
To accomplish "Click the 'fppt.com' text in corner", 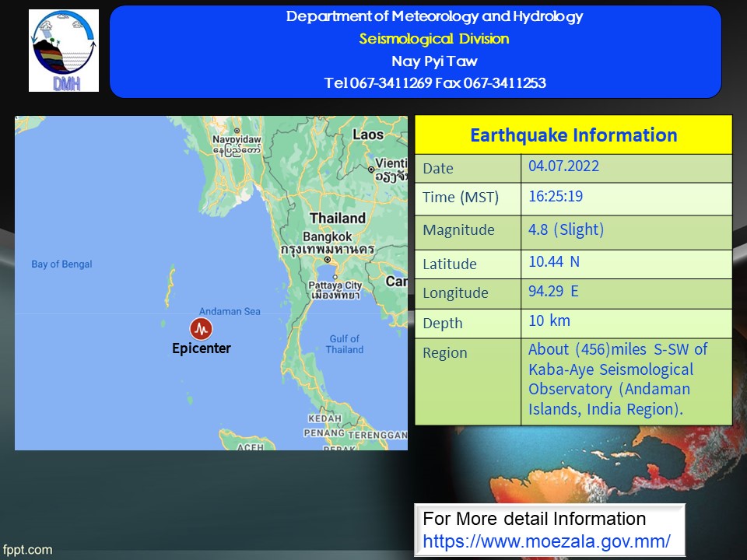I will coord(28,550).
